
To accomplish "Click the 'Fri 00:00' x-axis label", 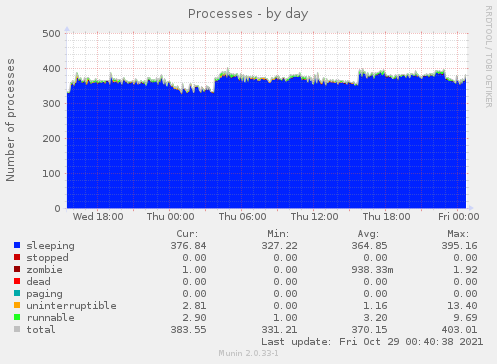I will tap(459, 217).
